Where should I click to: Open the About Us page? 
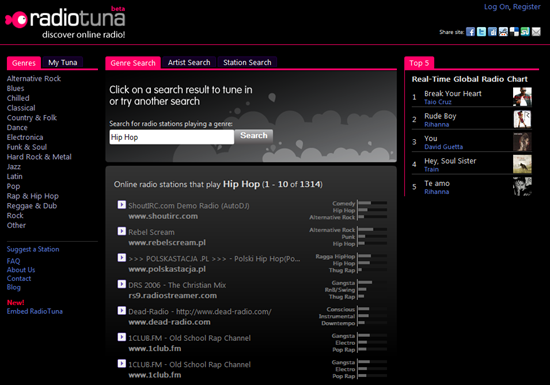pos(21,270)
